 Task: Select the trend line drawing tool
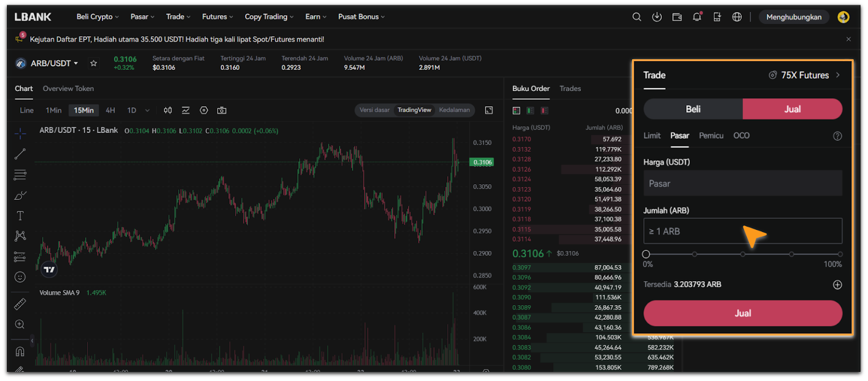[x=20, y=154]
